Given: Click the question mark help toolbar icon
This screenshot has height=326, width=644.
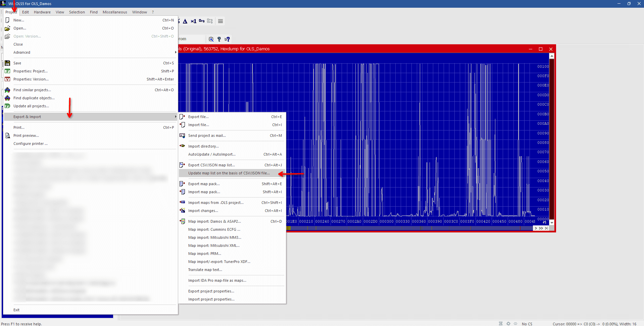Looking at the screenshot, I should coord(219,39).
